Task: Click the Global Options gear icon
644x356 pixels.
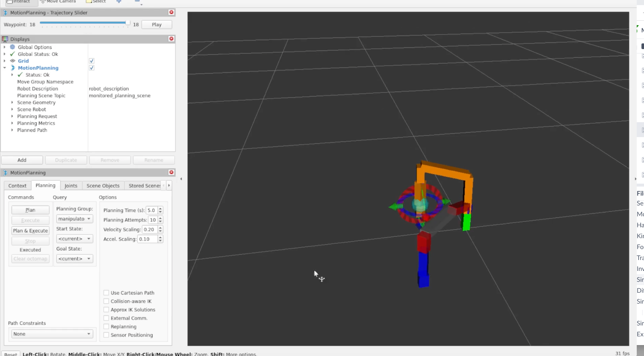Action: click(13, 47)
